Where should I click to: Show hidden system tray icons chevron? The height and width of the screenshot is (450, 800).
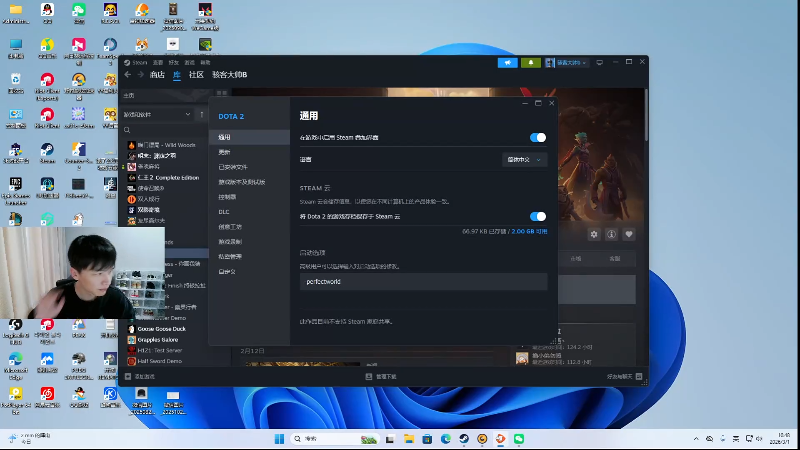696,439
